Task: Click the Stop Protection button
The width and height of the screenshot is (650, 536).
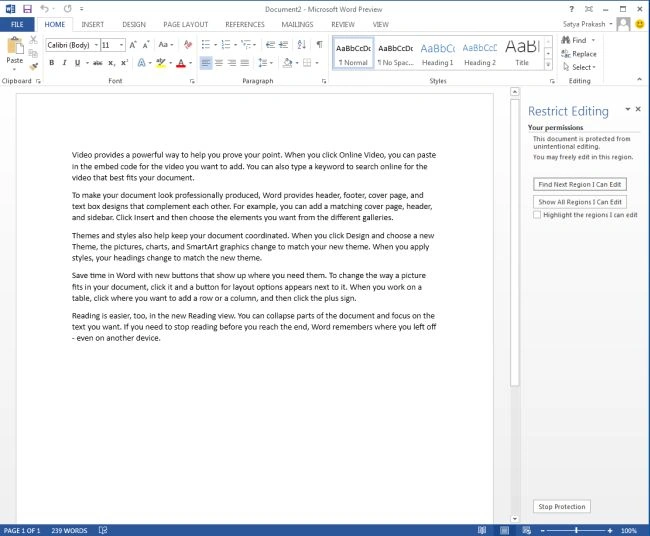Action: point(562,507)
